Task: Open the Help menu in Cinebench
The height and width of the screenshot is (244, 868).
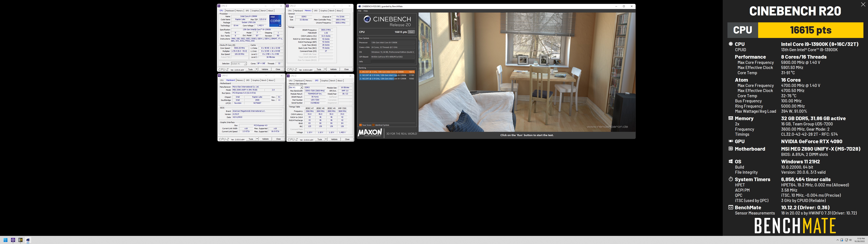Action: [366, 11]
